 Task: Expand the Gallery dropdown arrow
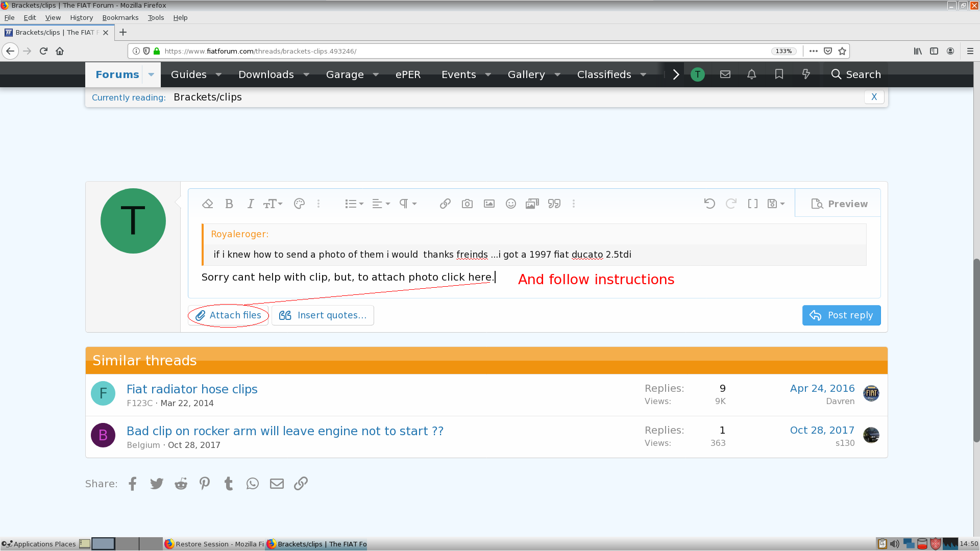pos(557,74)
